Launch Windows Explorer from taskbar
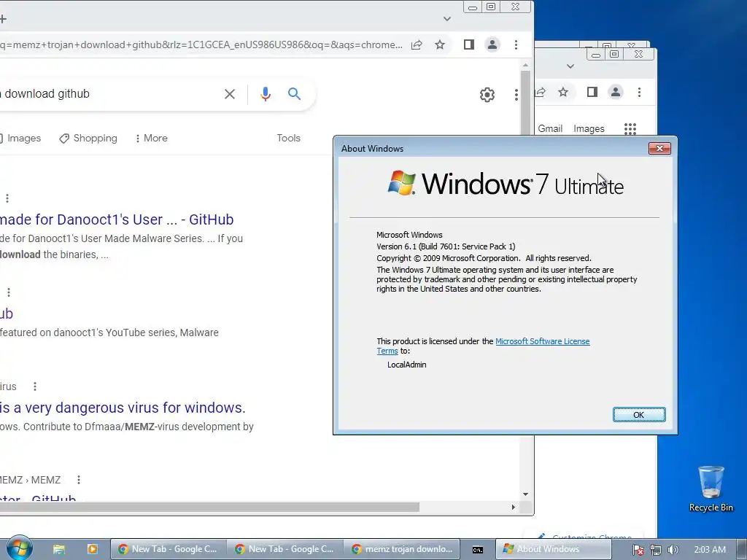 click(x=58, y=549)
